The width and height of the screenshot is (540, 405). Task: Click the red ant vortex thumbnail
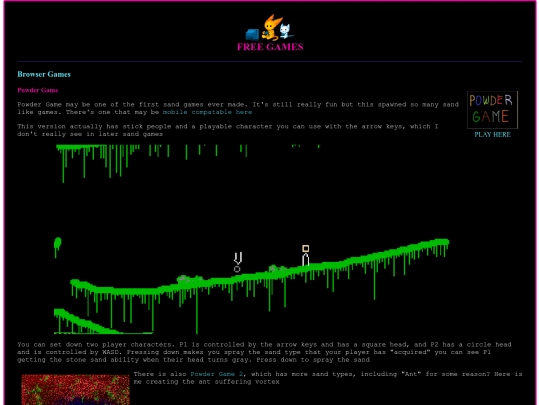[x=75, y=390]
